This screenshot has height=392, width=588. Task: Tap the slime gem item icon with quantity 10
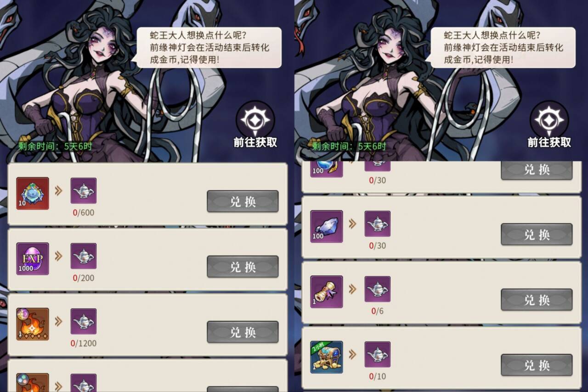pyautogui.click(x=33, y=193)
